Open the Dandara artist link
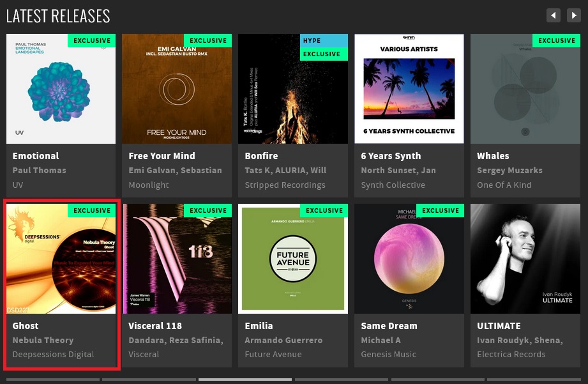Screen dimensions: 588x384 [x=147, y=340]
